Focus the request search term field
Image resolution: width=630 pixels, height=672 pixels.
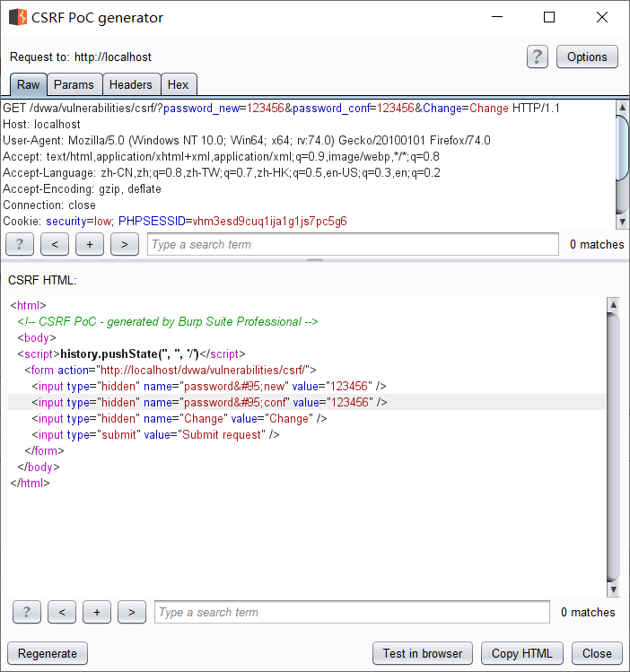point(353,244)
